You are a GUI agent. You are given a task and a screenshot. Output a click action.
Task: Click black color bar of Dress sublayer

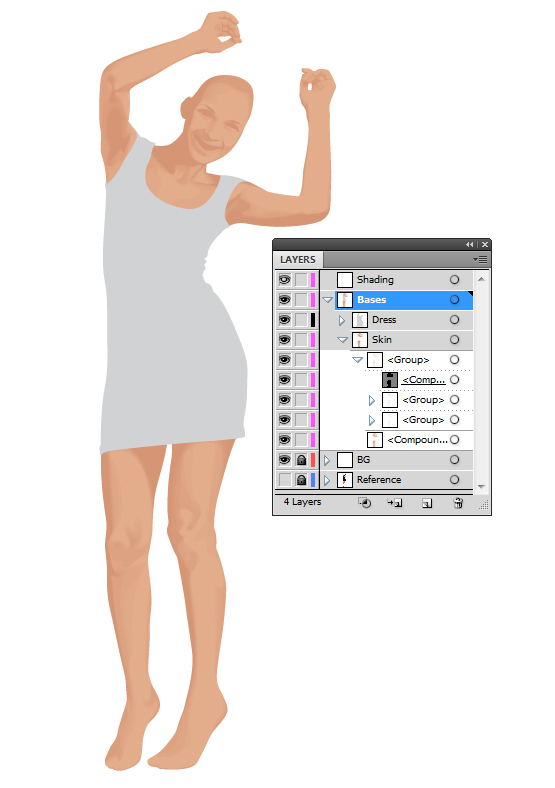(313, 320)
